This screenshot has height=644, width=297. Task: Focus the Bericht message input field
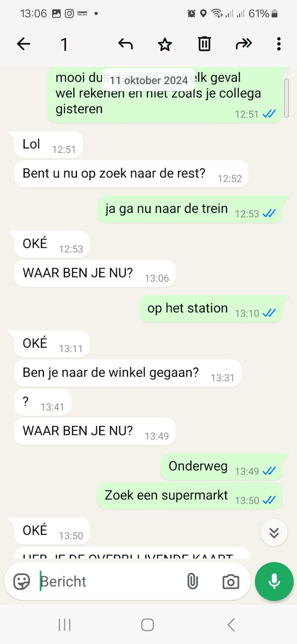coord(110,581)
